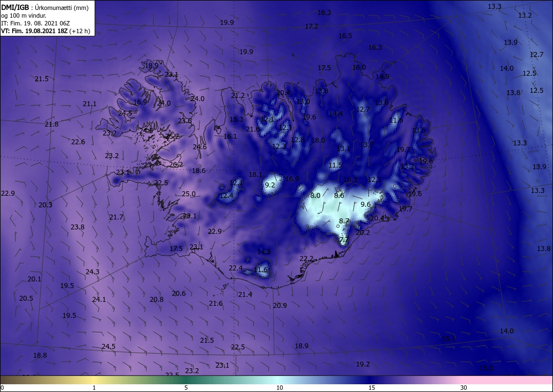Click the 18.6 value in west Iceland

[x=199, y=171]
